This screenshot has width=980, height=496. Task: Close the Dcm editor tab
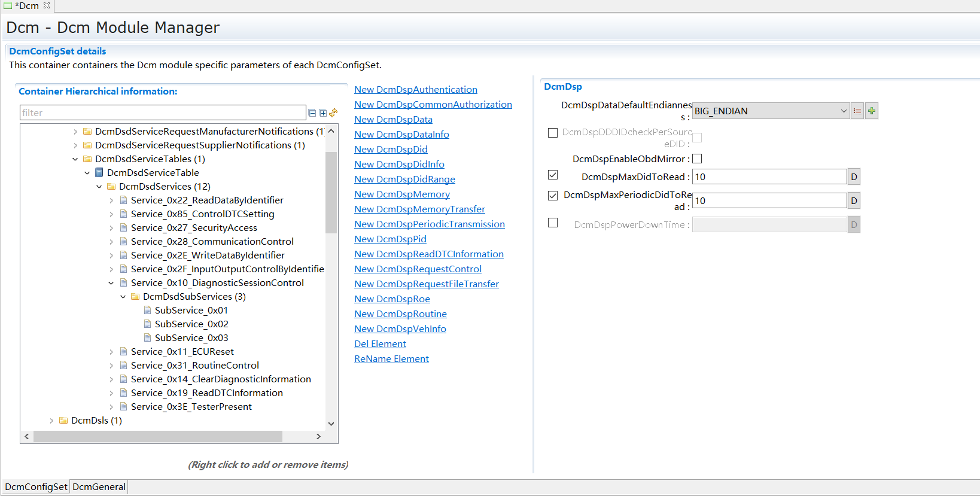(47, 5)
